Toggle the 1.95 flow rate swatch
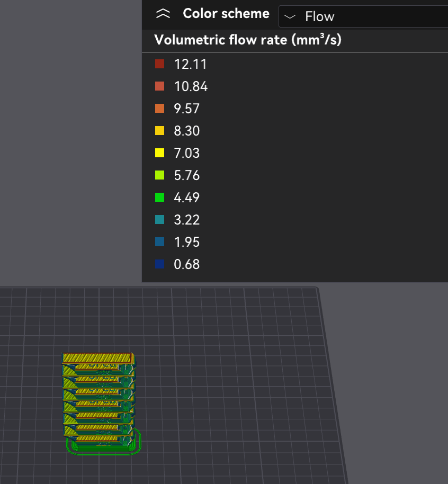 (x=159, y=242)
